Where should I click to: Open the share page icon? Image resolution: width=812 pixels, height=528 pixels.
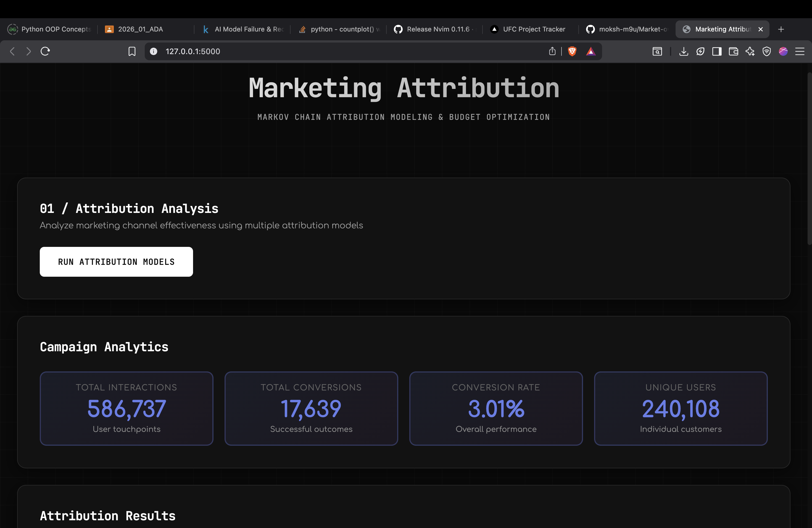click(552, 52)
